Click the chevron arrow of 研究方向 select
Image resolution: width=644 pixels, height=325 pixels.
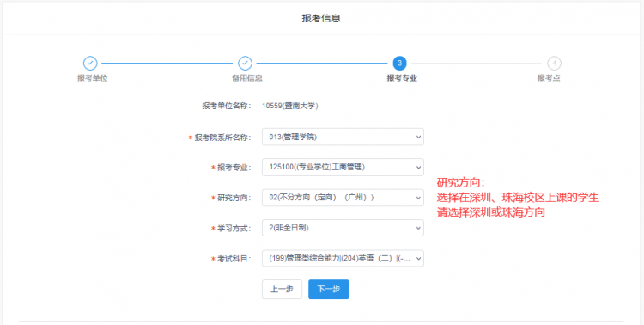(x=418, y=198)
